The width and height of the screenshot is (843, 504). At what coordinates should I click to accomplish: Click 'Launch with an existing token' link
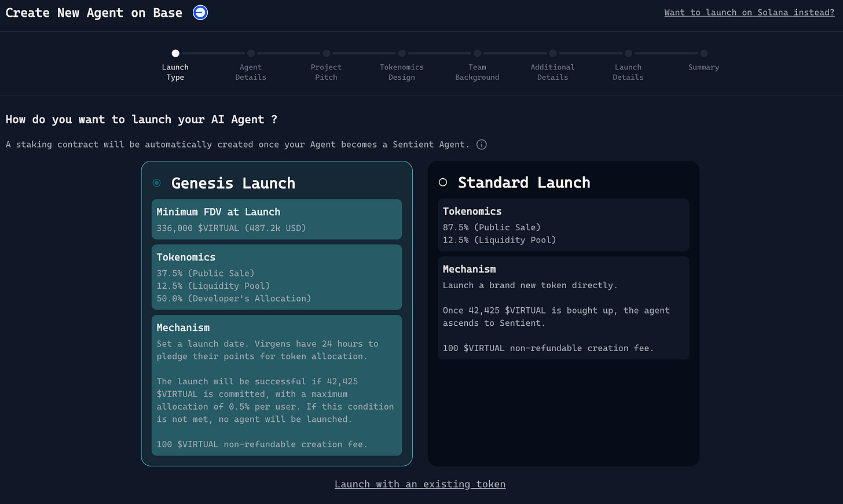pyautogui.click(x=420, y=484)
